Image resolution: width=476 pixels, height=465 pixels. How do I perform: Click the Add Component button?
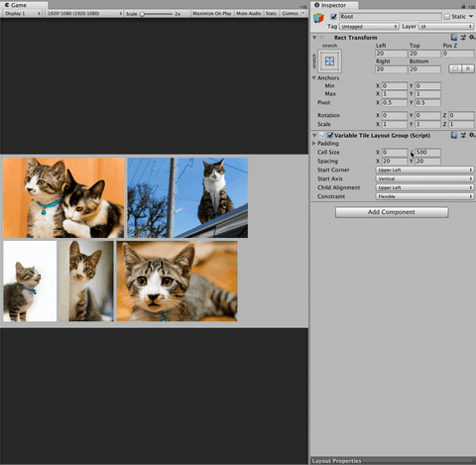(x=392, y=212)
